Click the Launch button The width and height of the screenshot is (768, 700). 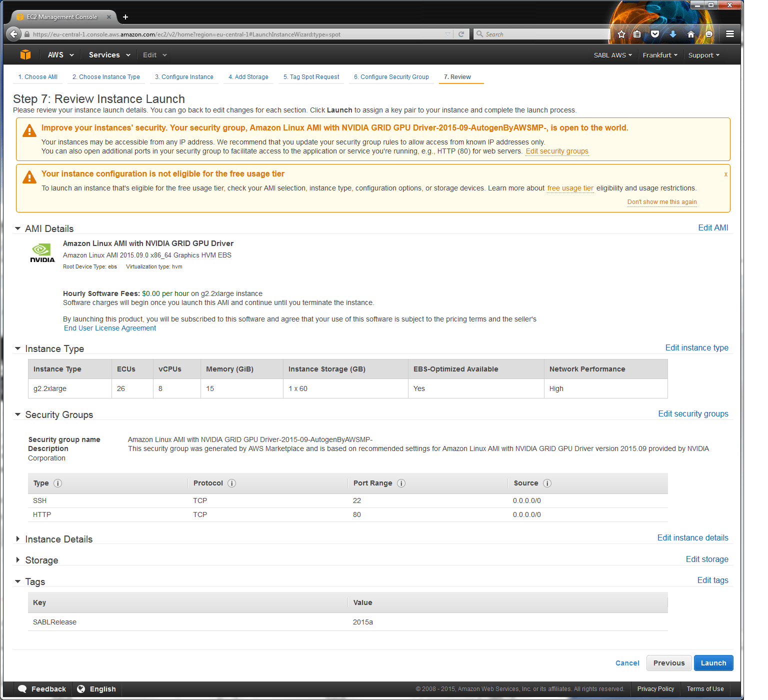pos(713,662)
